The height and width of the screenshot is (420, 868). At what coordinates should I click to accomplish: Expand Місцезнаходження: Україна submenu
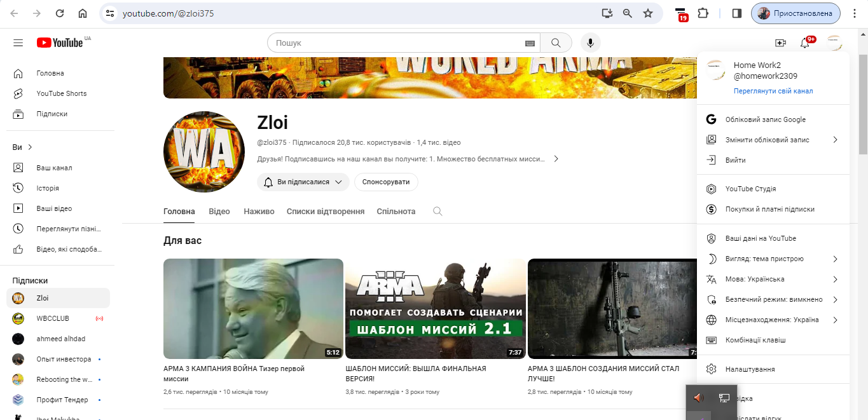coord(773,320)
